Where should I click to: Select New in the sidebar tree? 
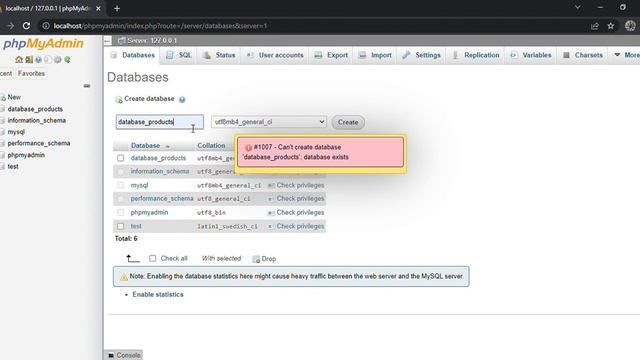point(14,97)
